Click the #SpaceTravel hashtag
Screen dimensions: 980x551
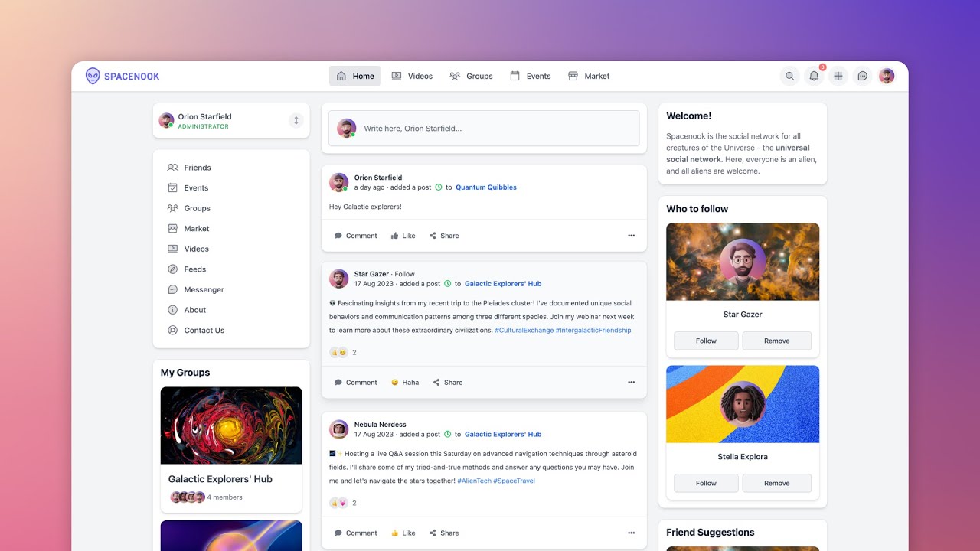(514, 481)
